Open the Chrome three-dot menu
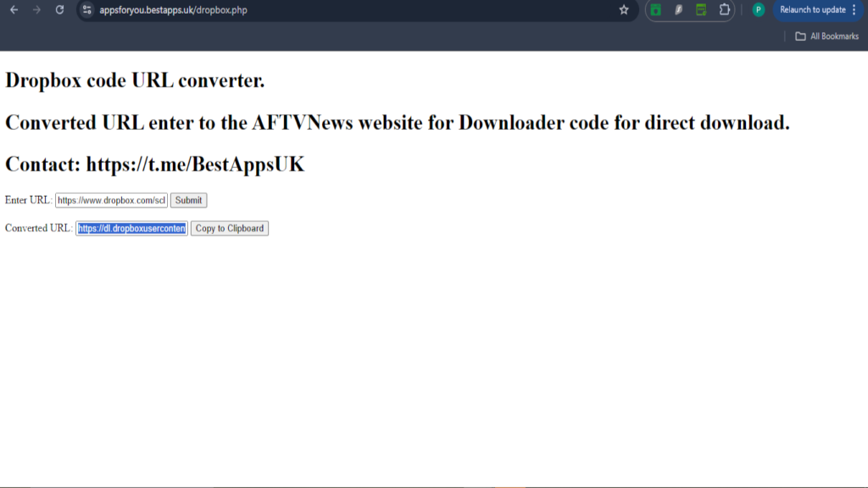 pos(854,10)
